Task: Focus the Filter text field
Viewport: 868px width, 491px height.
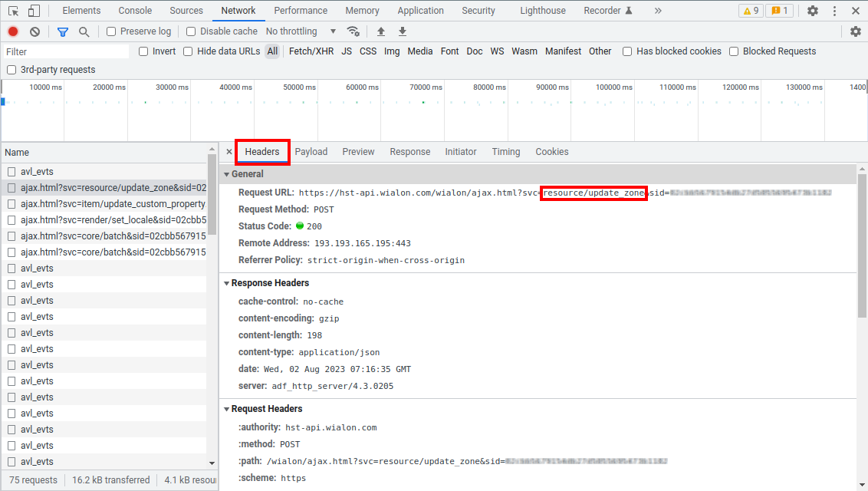Action: coord(65,51)
